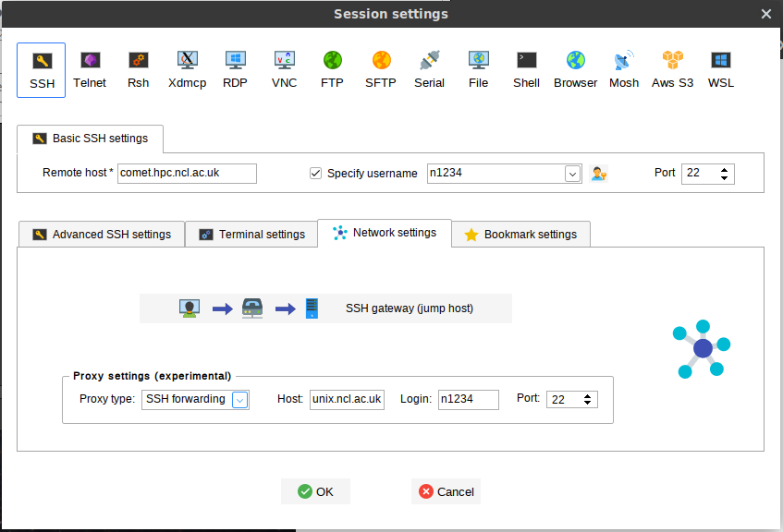
Task: Select the RDP session icon
Action: tap(235, 69)
